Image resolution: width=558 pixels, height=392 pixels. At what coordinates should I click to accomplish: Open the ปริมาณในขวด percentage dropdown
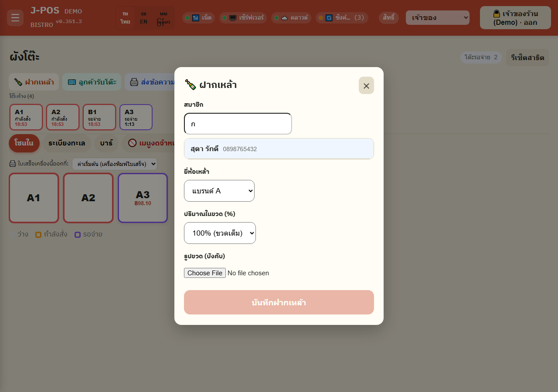220,233
